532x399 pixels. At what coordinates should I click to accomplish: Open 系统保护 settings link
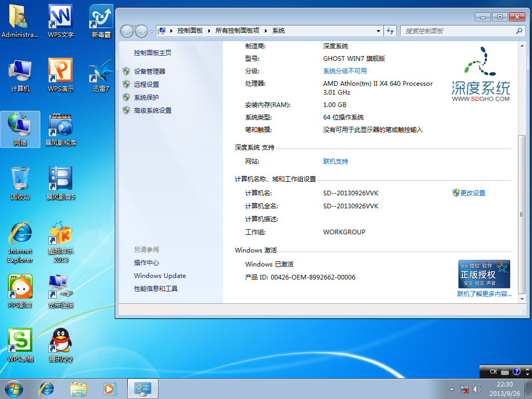coord(147,98)
